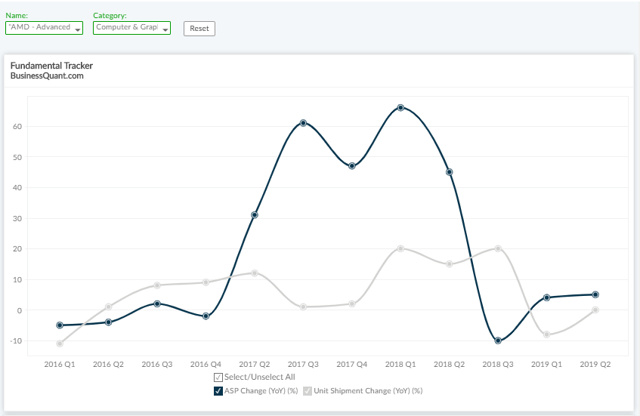Toggle the Unit Shipment Change (YoY) (%) checkbox
The width and height of the screenshot is (640, 416).
[x=308, y=390]
